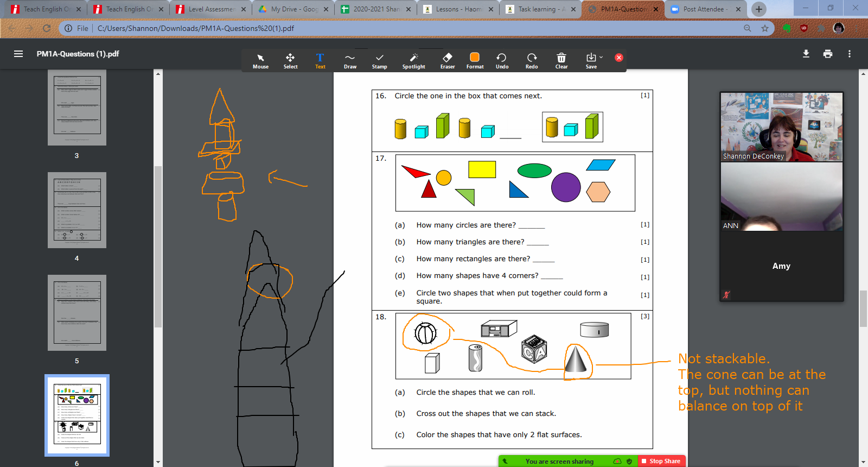Open page 4 thumbnail
The height and width of the screenshot is (467, 868).
coord(77,210)
